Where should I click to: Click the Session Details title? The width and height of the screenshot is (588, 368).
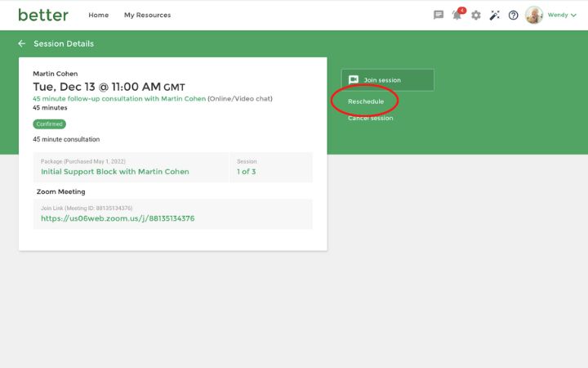64,43
